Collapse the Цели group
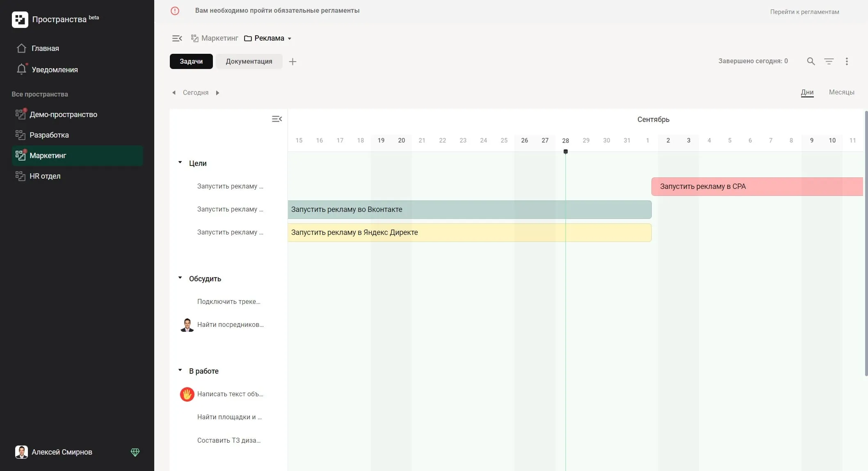The image size is (868, 471). point(180,163)
